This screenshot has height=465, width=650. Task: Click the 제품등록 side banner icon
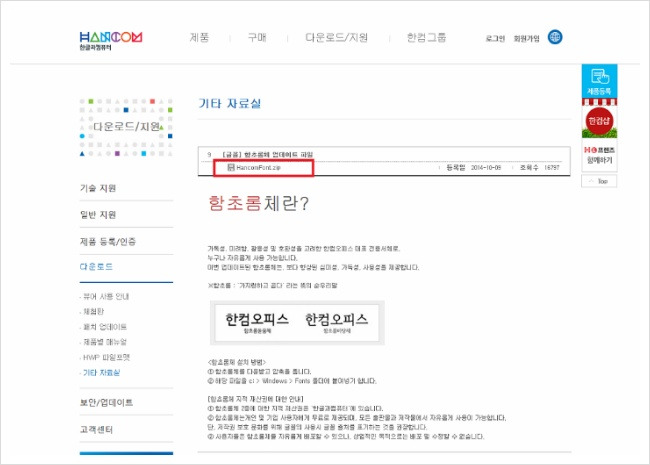click(x=599, y=81)
